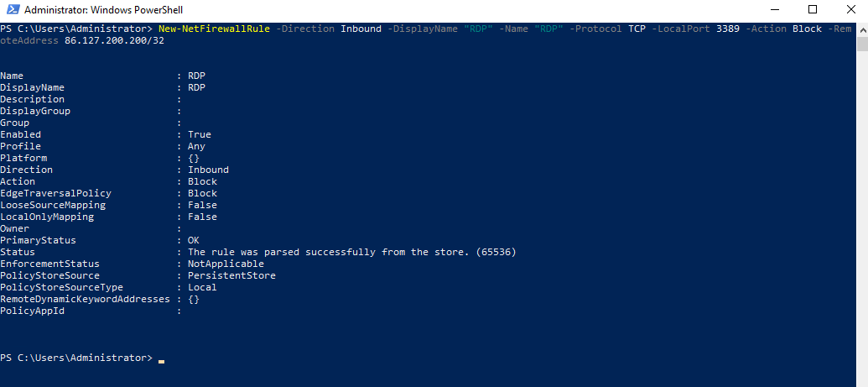
Task: Click the OK value of PrimaryStatus
Action: tap(193, 241)
